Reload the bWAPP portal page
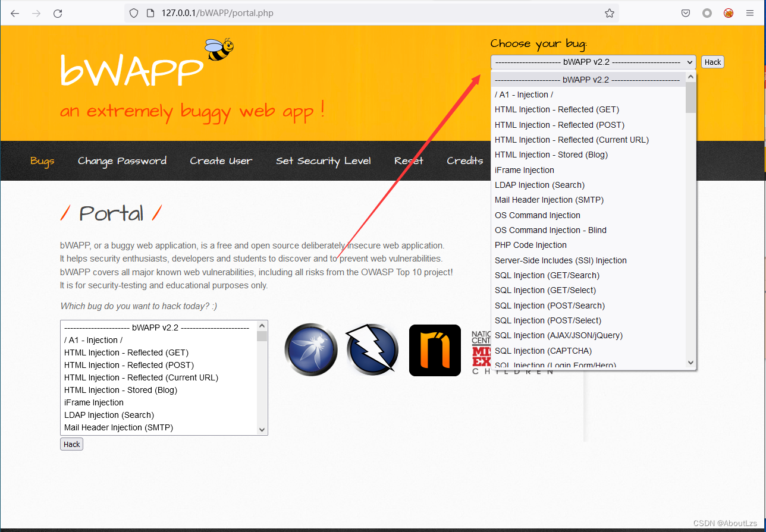The width and height of the screenshot is (766, 532). click(x=58, y=13)
